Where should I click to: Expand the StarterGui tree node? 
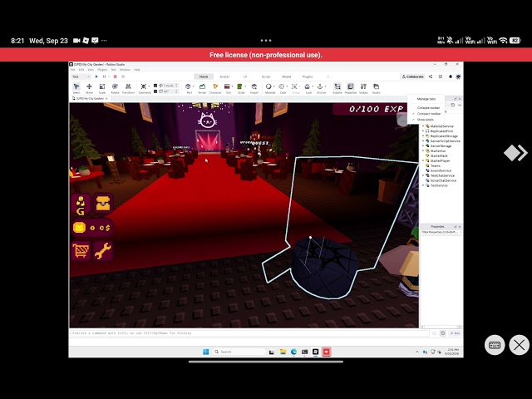tap(423, 151)
